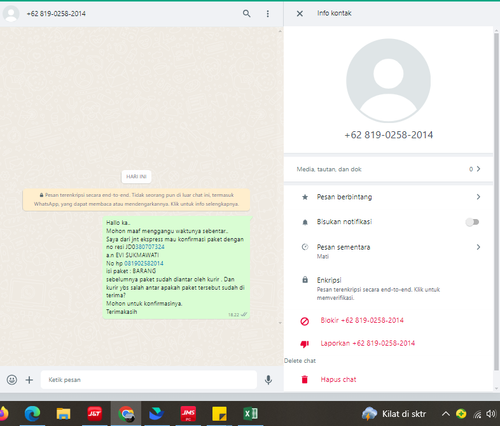500x426 pixels.
Task: Click Hapus chat
Action: pos(338,379)
